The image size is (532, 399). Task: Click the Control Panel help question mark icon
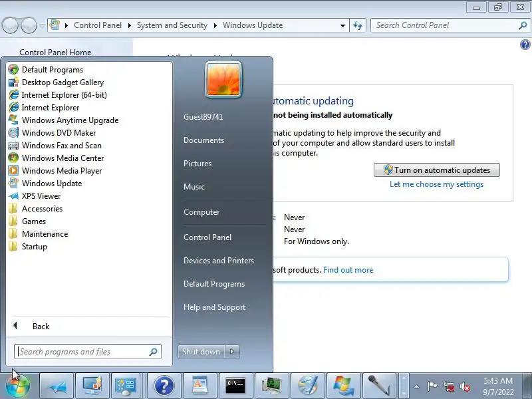pos(525,45)
